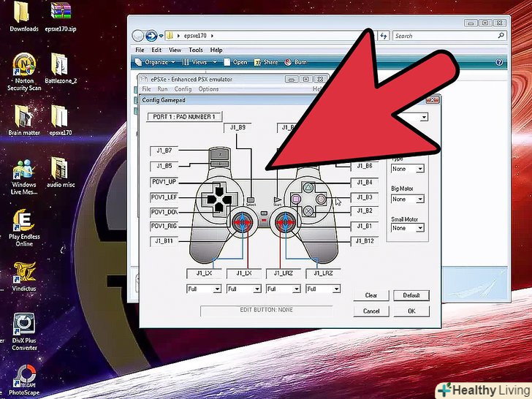The image size is (532, 399).
Task: Click the Start button on the gamepad
Action: coord(277,199)
